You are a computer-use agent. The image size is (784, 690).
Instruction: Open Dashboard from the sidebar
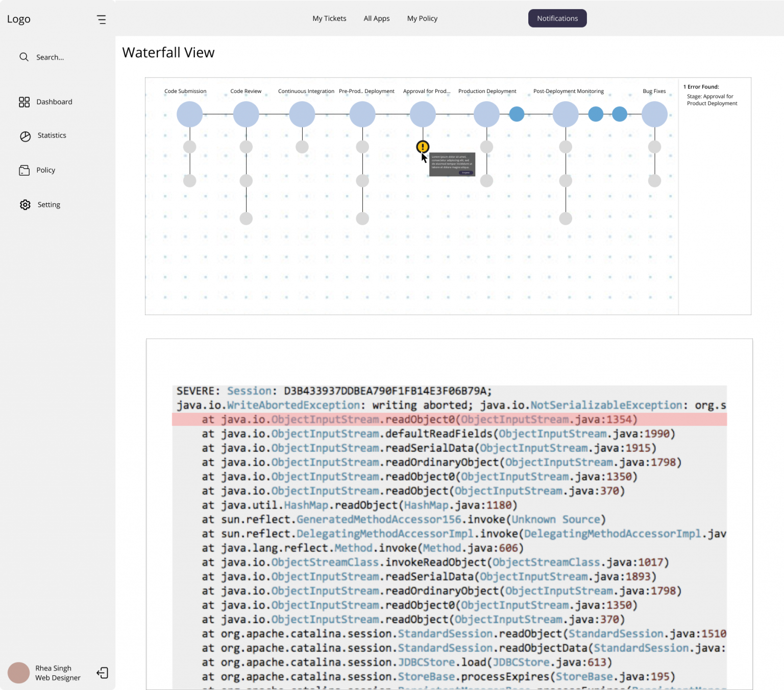click(54, 102)
